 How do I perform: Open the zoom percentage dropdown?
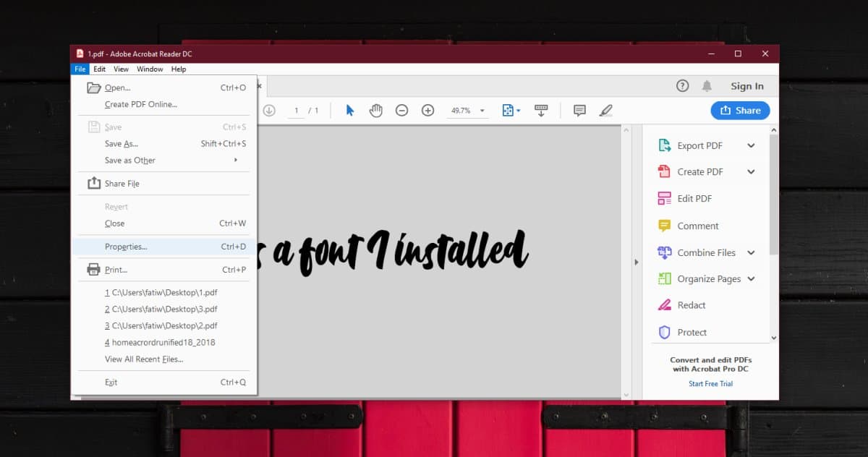[x=468, y=110]
